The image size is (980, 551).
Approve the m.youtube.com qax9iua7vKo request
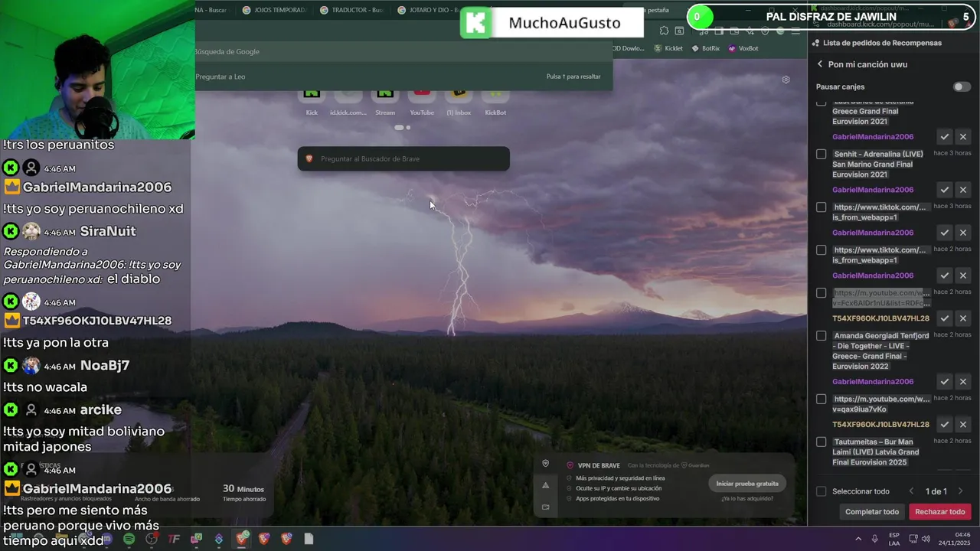pos(945,424)
